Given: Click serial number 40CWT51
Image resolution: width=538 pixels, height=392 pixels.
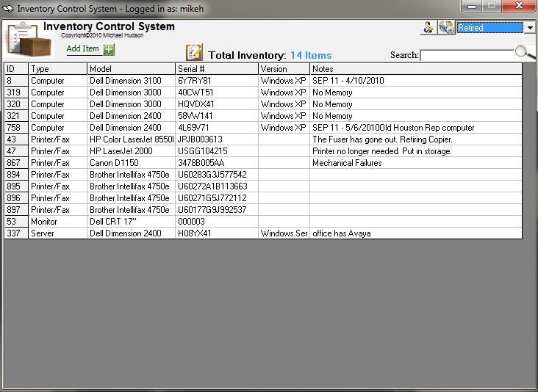Looking at the screenshot, I should coord(217,92).
